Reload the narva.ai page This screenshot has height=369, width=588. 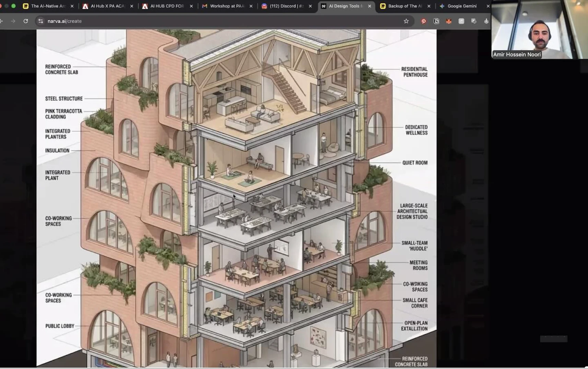point(26,21)
